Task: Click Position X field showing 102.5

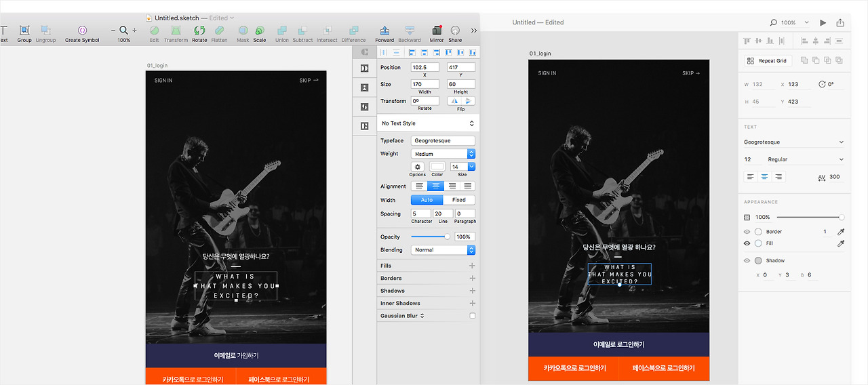Action: [x=425, y=68]
